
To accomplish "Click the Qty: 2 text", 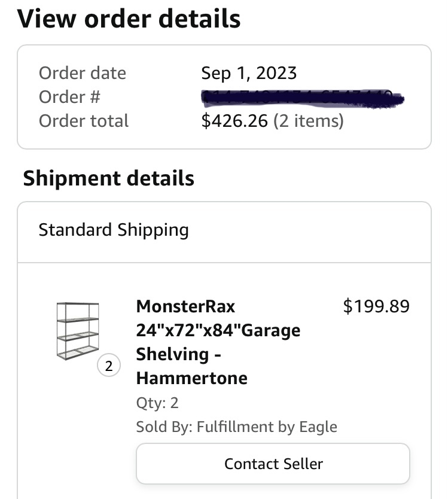I will 157,403.
